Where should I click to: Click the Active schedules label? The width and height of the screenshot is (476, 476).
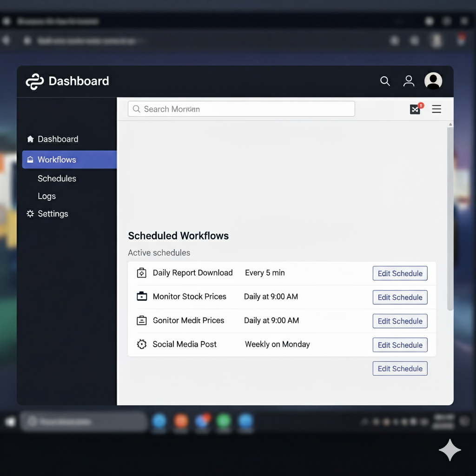[x=159, y=252]
